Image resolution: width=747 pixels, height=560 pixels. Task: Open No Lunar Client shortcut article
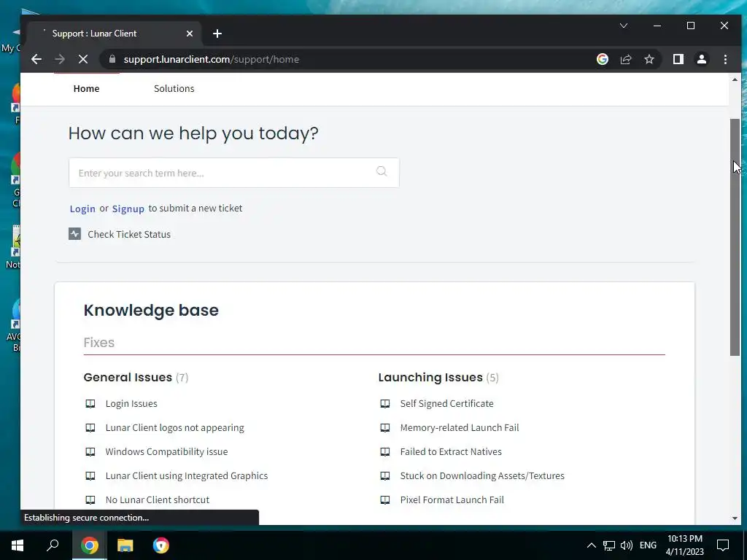pos(158,500)
